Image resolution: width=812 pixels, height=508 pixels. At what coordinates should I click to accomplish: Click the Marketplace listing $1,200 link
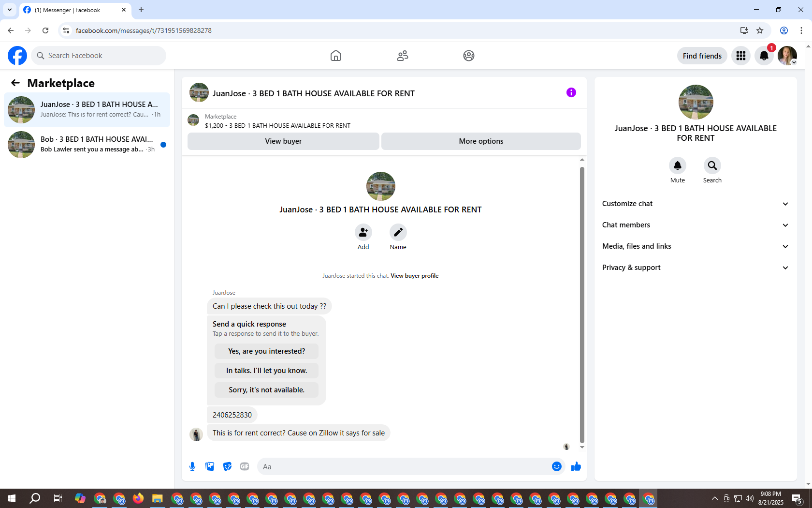click(277, 125)
